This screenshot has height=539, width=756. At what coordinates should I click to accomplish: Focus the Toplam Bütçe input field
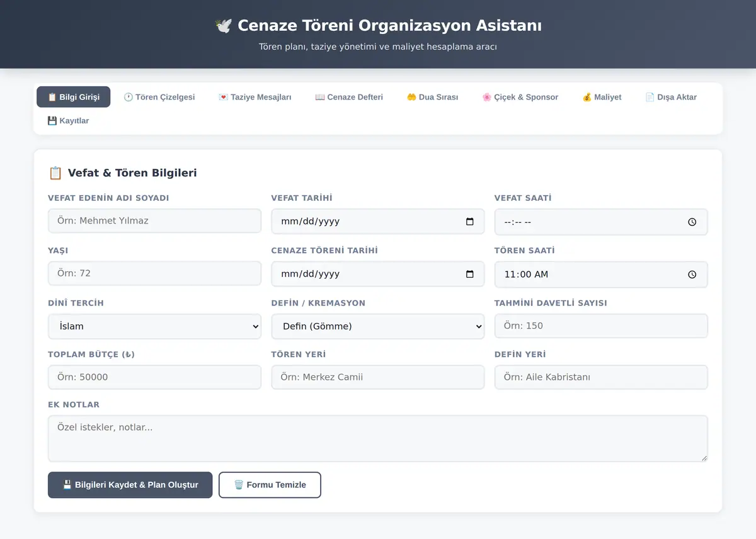click(154, 377)
